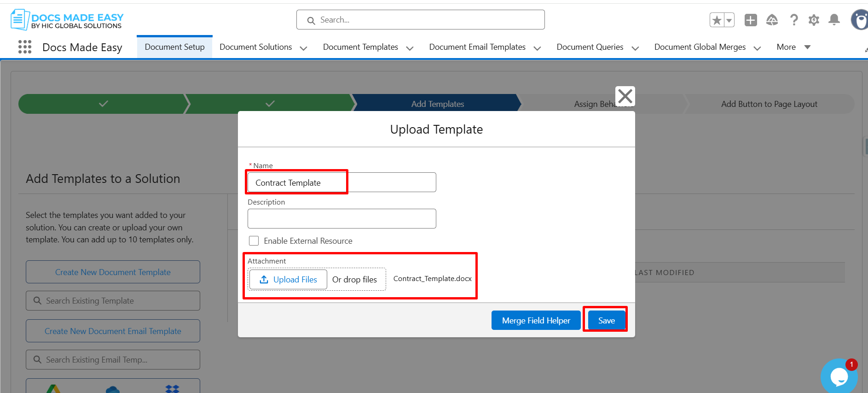Close the Upload Template dialog
This screenshot has height=393, width=868.
[x=625, y=96]
